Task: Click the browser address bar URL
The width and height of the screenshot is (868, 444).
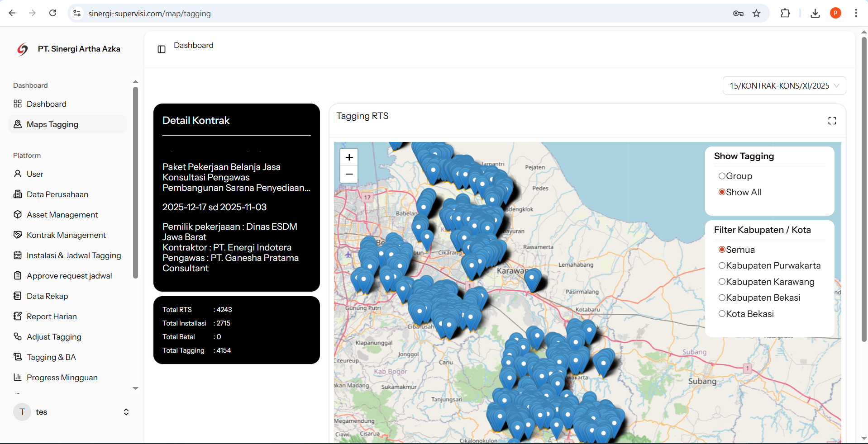Action: point(149,14)
